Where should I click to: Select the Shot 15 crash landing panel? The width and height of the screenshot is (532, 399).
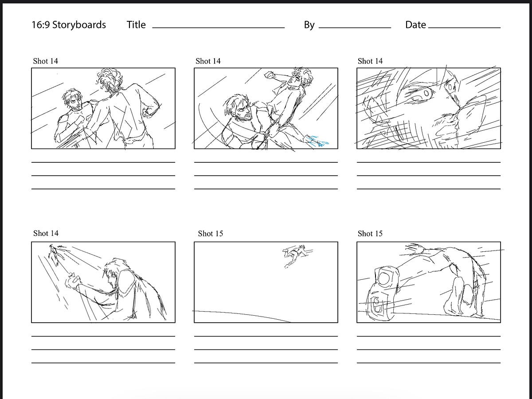429,281
